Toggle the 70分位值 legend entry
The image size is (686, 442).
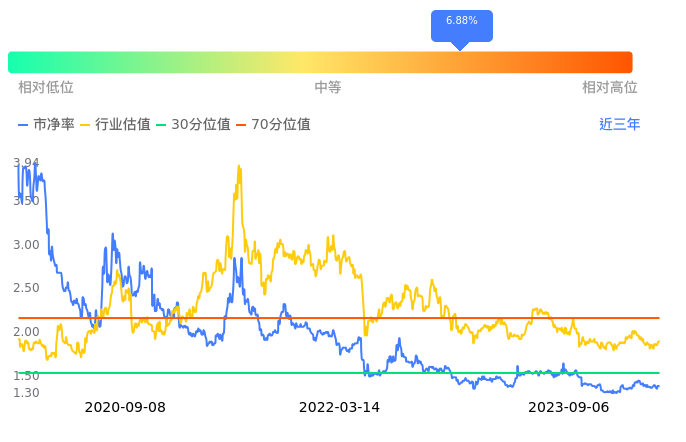[x=273, y=125]
